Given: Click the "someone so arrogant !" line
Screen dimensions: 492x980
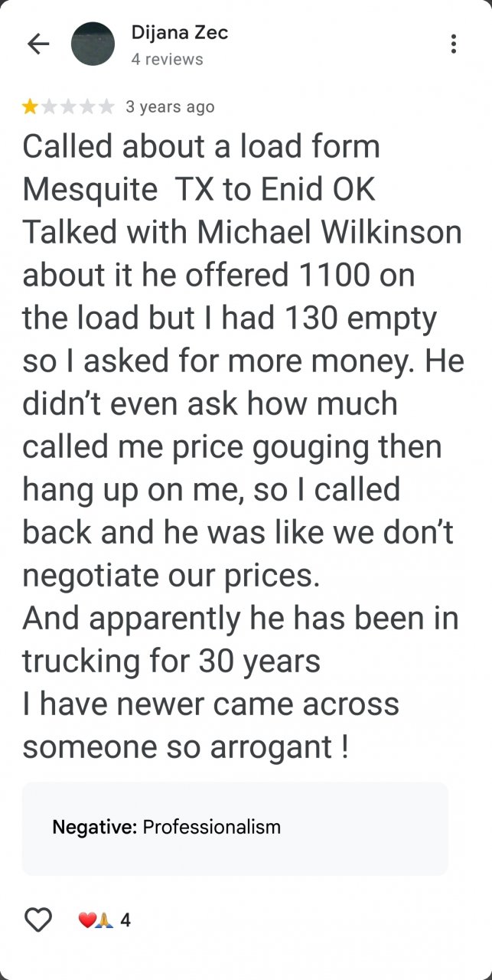Looking at the screenshot, I should 186,747.
